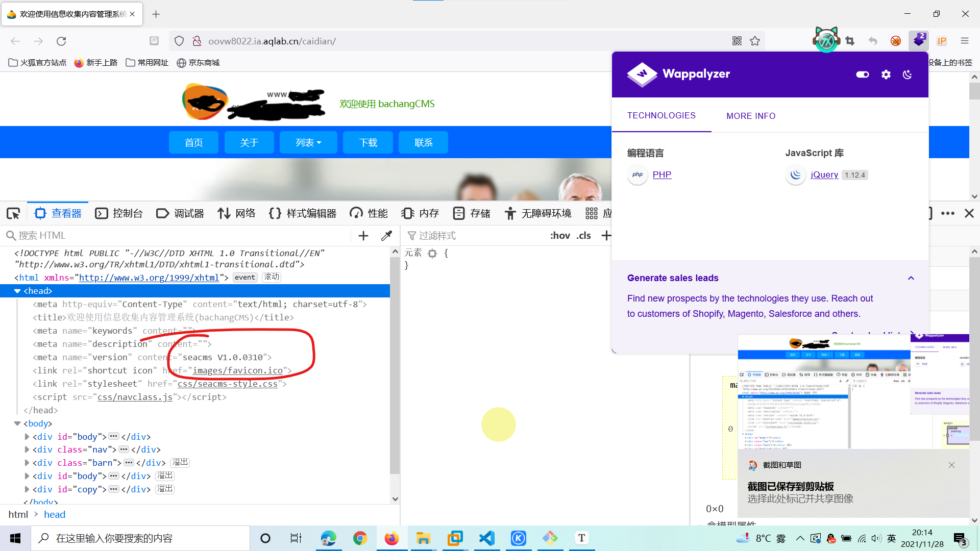This screenshot has height=551, width=980.
Task: Open the jQuery technology link
Action: coord(824,174)
